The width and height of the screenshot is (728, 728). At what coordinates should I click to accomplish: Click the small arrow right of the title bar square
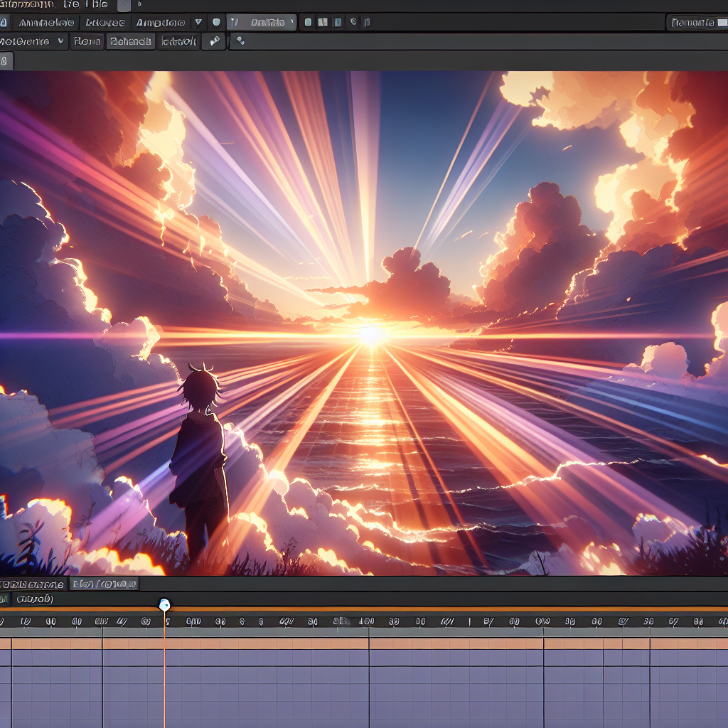pos(139,5)
